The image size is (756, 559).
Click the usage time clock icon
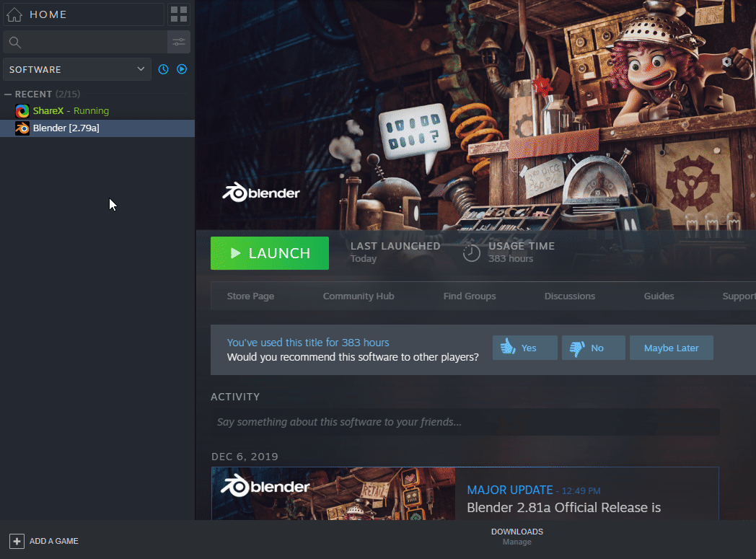coord(472,253)
